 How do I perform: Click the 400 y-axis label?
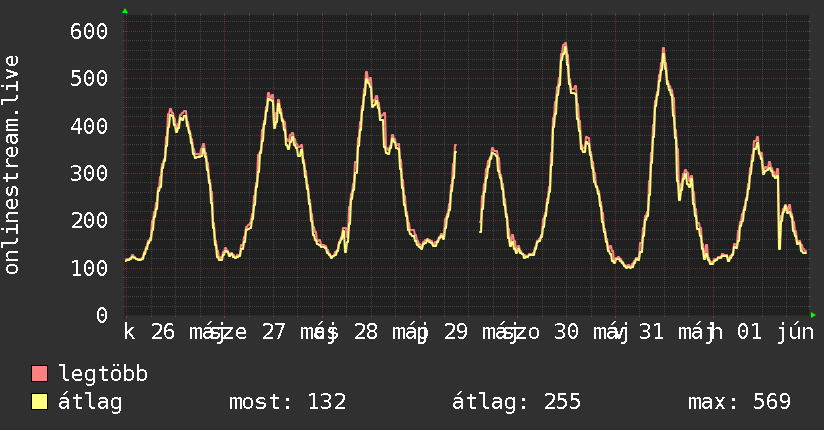(x=89, y=126)
